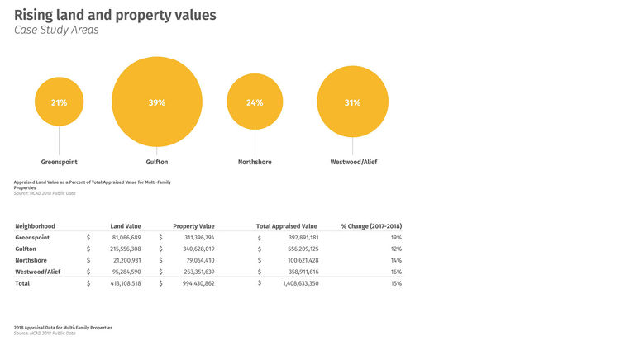Viewport: 644px width, 341px height.
Task: Click the Westwood/Alief label under the bubble
Action: pyautogui.click(x=352, y=162)
